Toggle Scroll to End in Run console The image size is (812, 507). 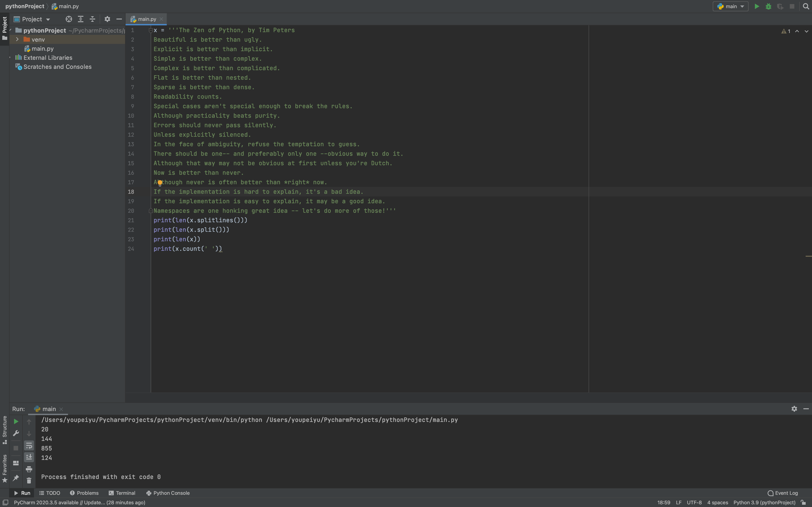click(29, 457)
